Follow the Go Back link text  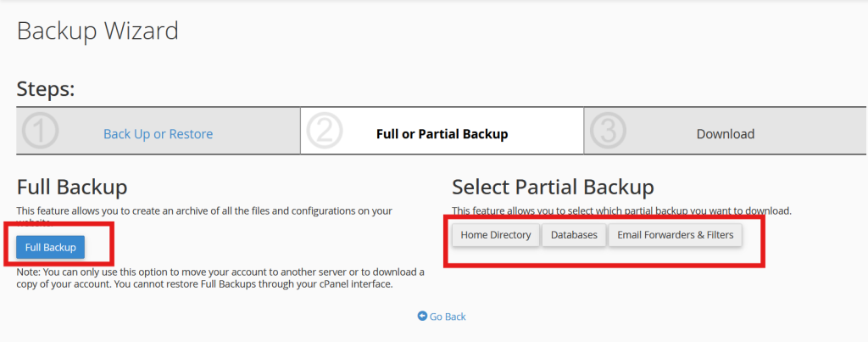pyautogui.click(x=448, y=317)
